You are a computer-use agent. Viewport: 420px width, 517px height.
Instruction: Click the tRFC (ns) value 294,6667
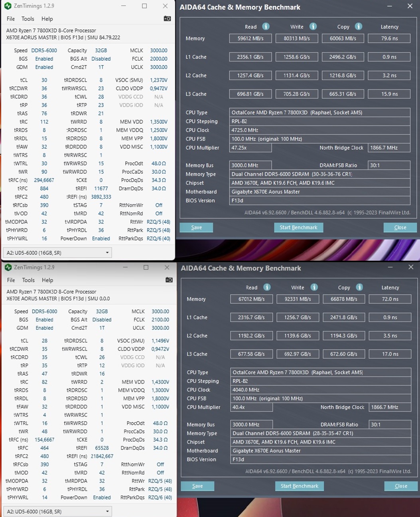pyautogui.click(x=44, y=180)
